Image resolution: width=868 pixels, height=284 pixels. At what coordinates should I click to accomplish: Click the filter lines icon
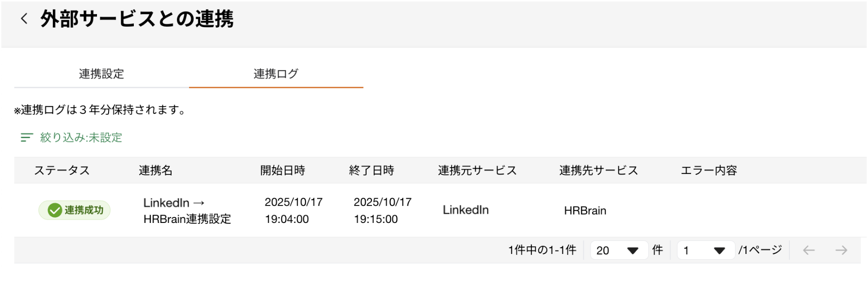27,138
